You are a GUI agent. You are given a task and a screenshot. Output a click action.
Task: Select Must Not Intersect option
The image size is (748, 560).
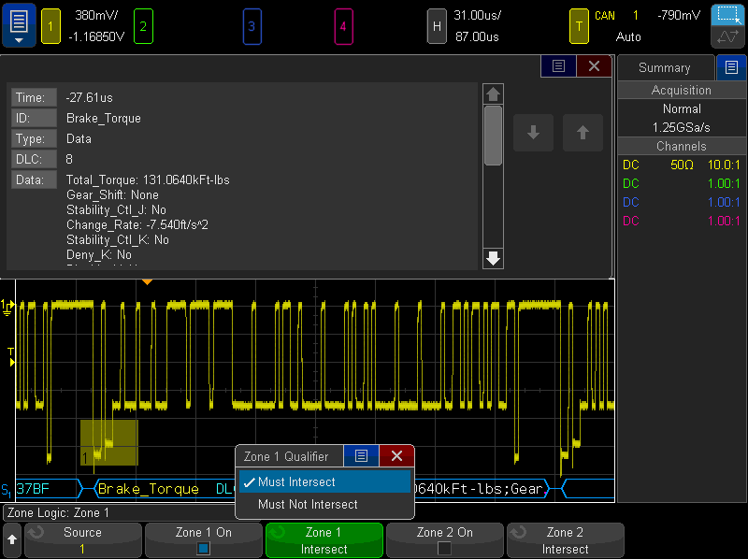pos(308,505)
